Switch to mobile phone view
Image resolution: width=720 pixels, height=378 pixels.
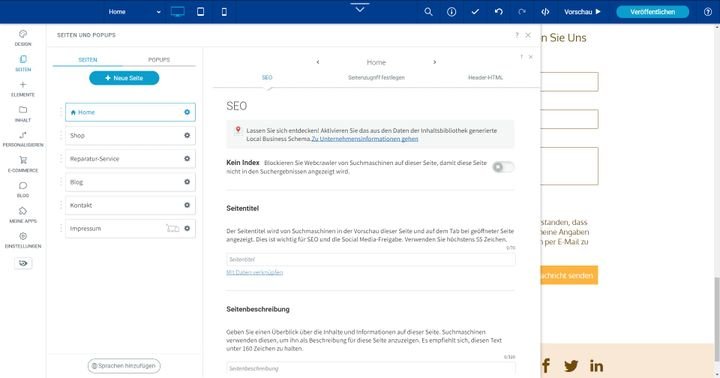point(224,12)
